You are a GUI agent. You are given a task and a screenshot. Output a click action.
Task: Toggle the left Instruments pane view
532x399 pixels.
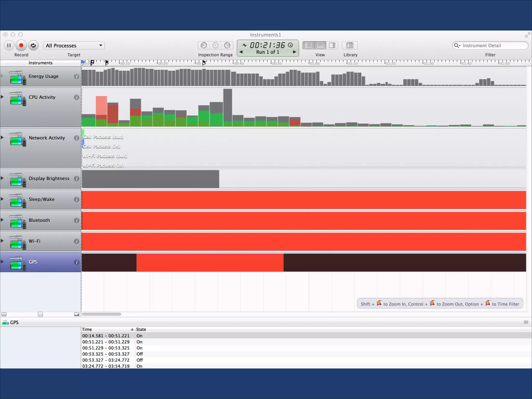(309, 45)
